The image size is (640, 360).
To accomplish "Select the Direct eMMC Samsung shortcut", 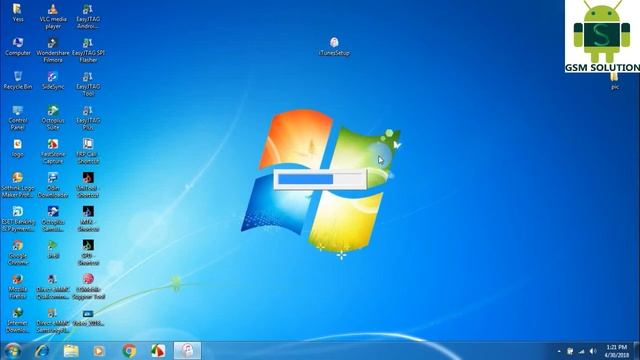I will pyautogui.click(x=53, y=321).
